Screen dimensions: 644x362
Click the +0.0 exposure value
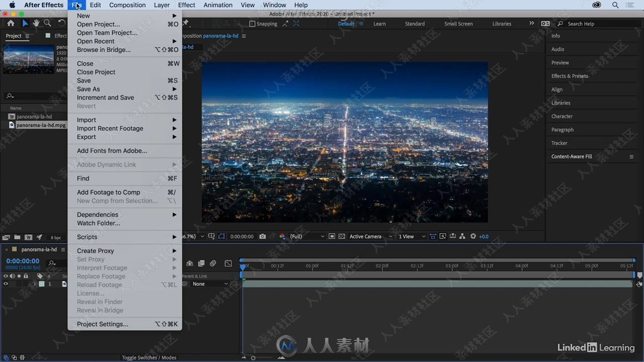tap(484, 237)
